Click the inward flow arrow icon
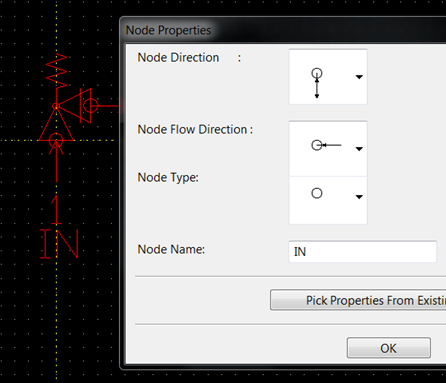446x383 pixels. click(x=326, y=145)
